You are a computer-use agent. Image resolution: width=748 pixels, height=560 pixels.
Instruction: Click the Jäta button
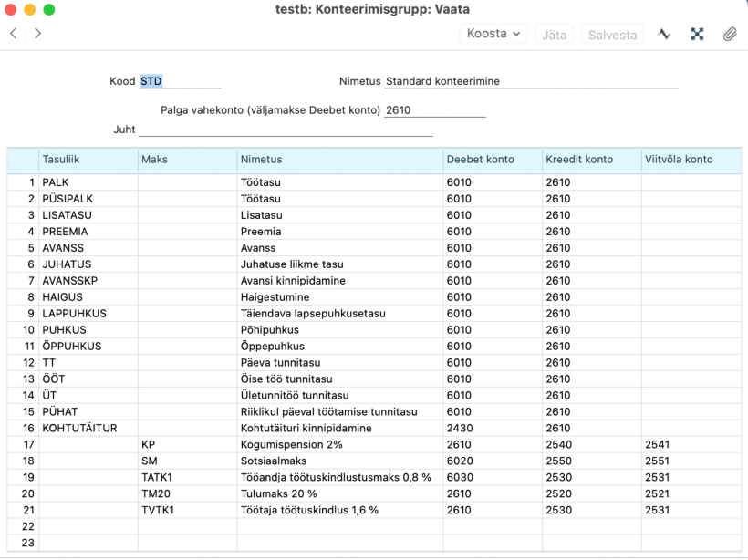click(555, 35)
